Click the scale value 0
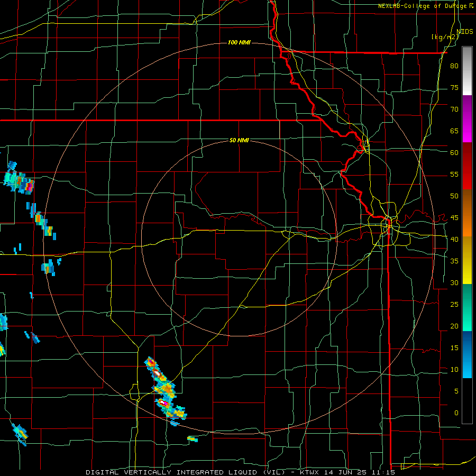 [456, 413]
